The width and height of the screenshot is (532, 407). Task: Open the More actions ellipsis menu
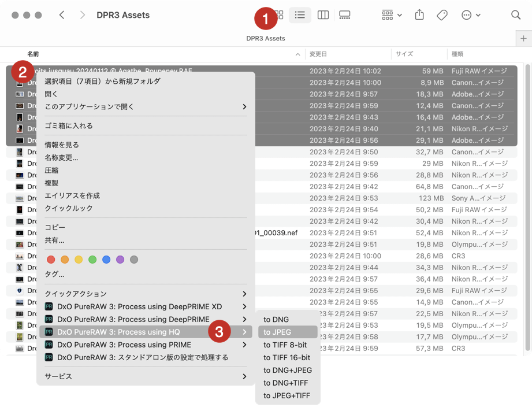(471, 15)
